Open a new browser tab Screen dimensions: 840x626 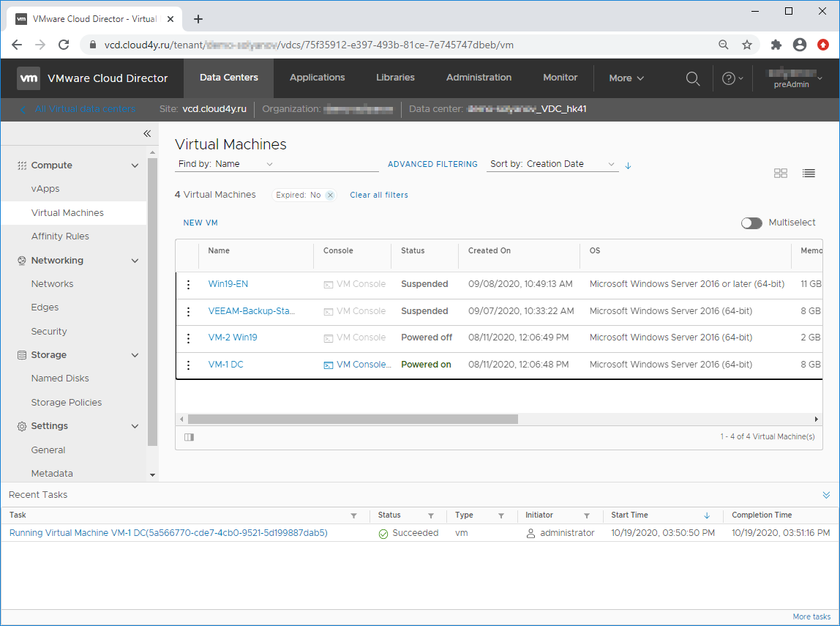coord(198,19)
